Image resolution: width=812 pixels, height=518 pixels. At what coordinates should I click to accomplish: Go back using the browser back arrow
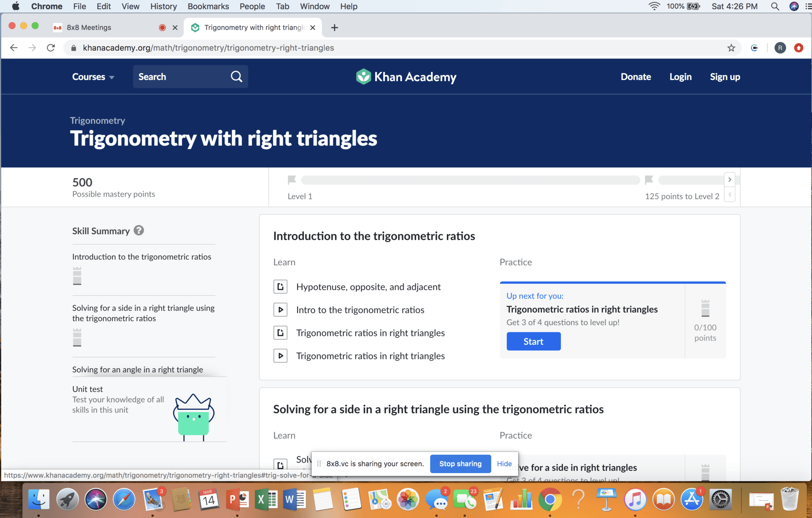(14, 48)
